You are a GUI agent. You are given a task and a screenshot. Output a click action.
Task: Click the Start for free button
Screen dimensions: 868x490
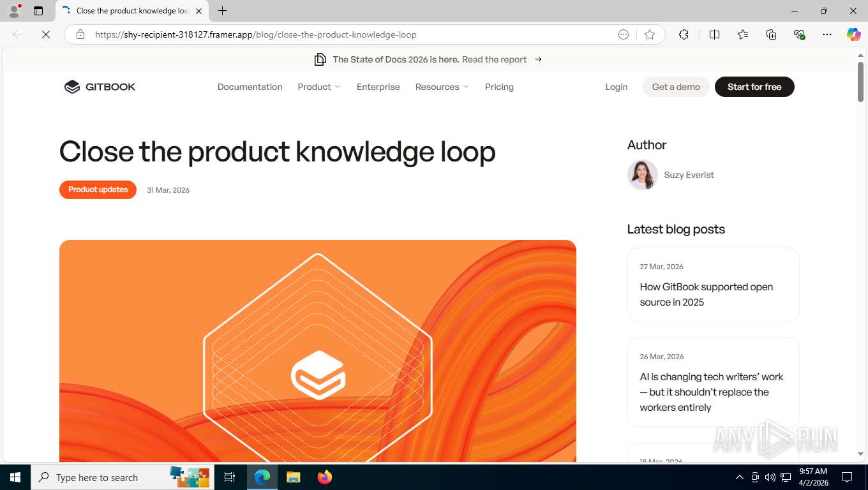(x=754, y=87)
